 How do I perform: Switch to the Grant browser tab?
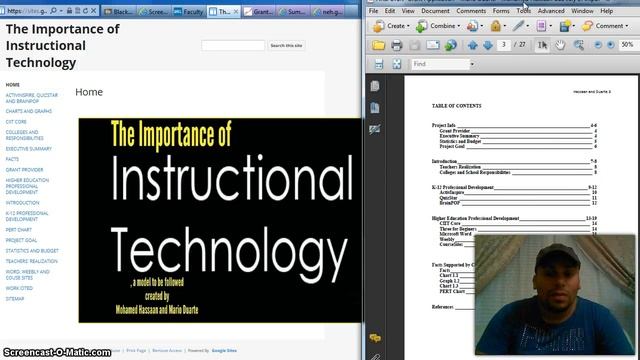258,11
